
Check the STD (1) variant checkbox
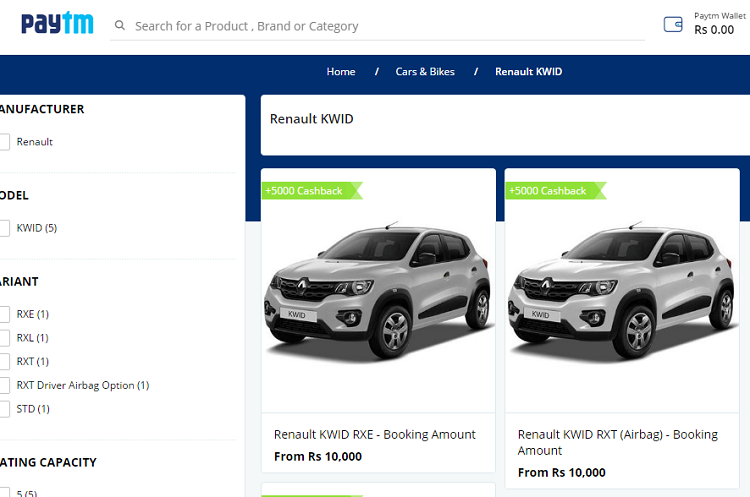point(4,409)
